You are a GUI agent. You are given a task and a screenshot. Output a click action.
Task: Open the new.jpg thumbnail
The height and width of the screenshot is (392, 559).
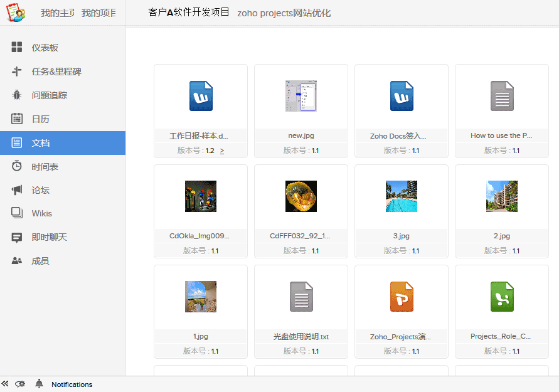[x=301, y=96]
